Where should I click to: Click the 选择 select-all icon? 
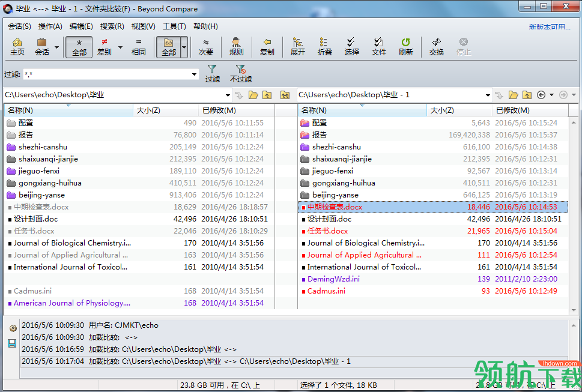(x=351, y=47)
